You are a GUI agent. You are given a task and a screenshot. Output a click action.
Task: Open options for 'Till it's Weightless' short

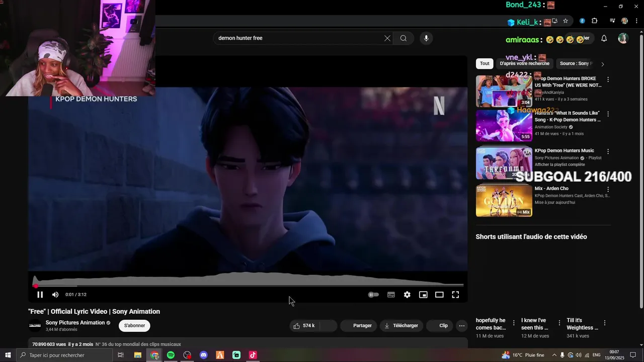click(x=604, y=323)
